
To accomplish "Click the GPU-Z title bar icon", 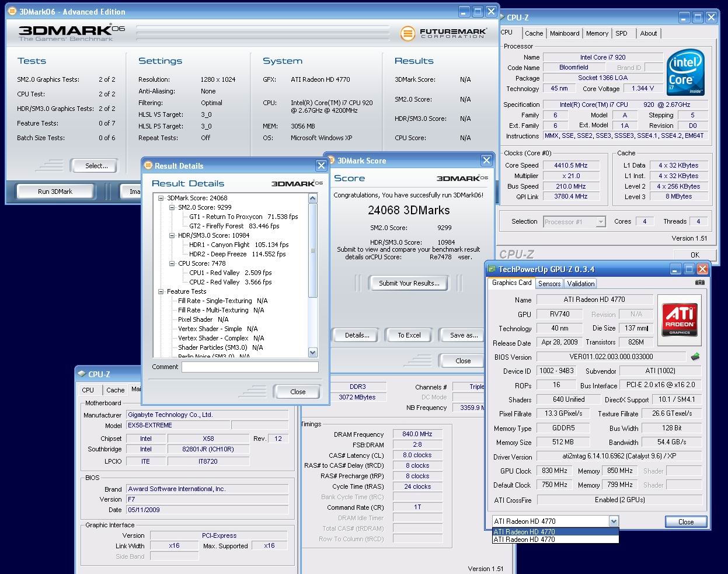I will click(491, 269).
